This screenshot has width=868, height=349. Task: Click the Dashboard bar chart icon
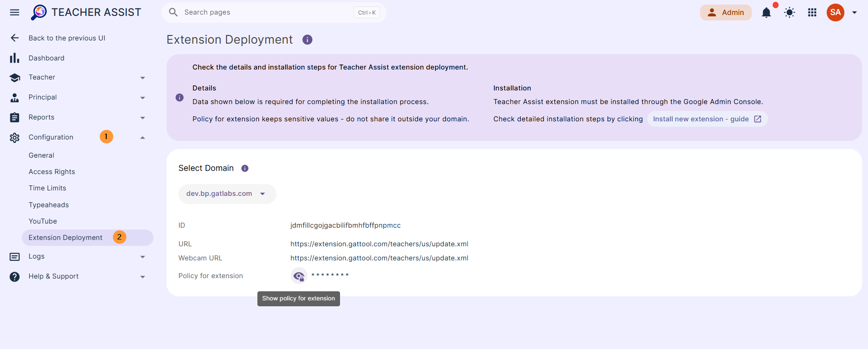15,58
